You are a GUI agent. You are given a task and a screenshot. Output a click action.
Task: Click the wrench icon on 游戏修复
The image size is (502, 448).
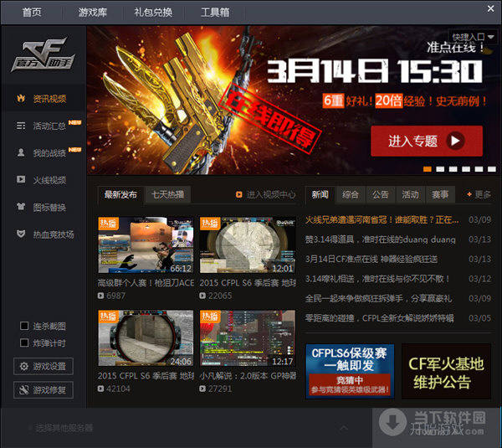tap(23, 389)
